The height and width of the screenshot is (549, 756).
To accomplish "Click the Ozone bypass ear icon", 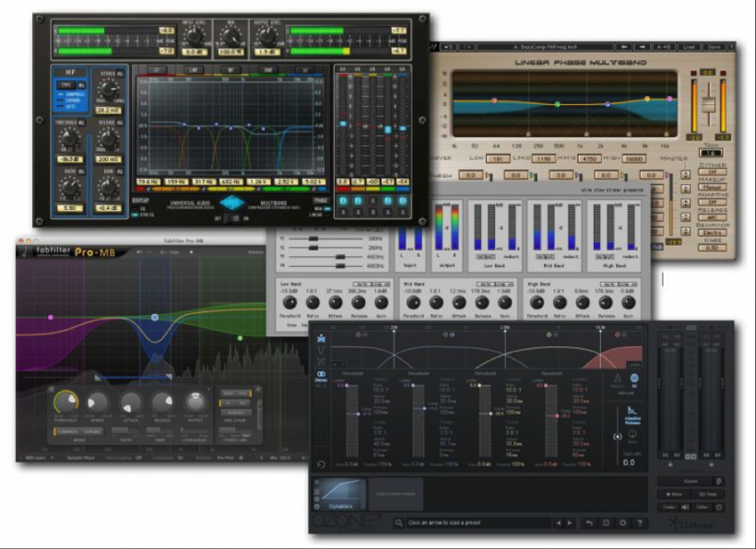I will [x=719, y=481].
